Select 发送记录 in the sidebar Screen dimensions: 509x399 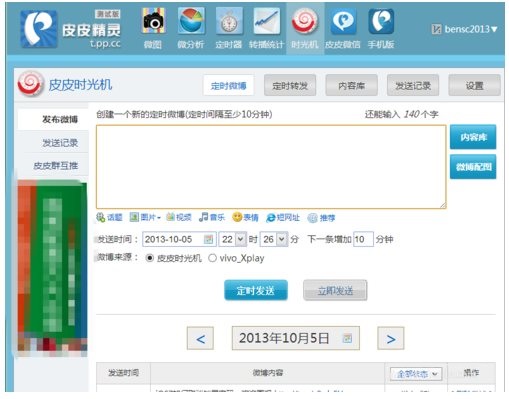(x=53, y=143)
